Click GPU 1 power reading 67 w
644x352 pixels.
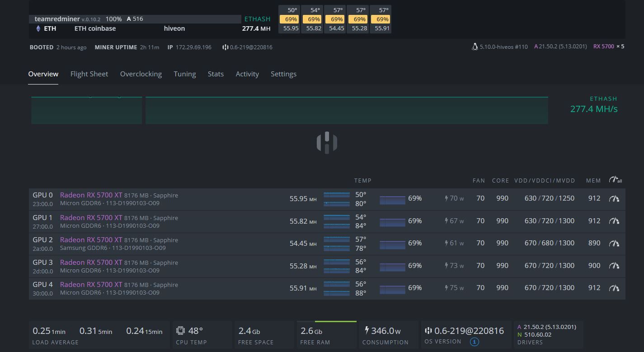(457, 221)
